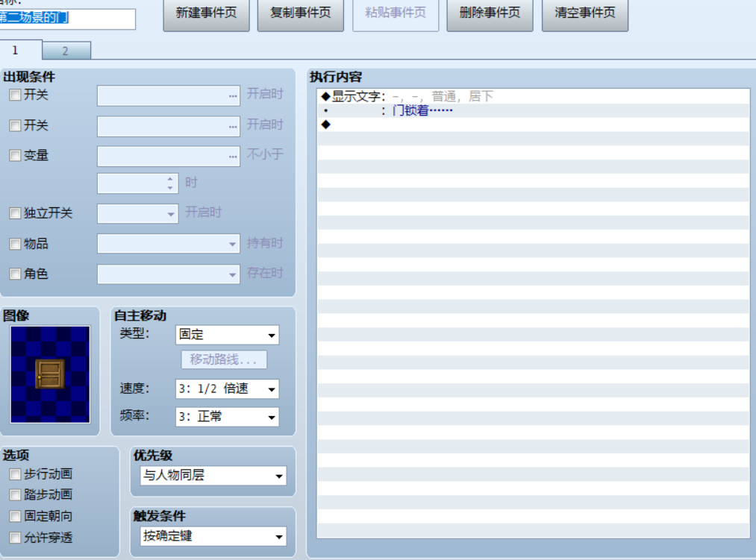Click the 清空事件页 button
This screenshot has width=756, height=560.
[585, 14]
